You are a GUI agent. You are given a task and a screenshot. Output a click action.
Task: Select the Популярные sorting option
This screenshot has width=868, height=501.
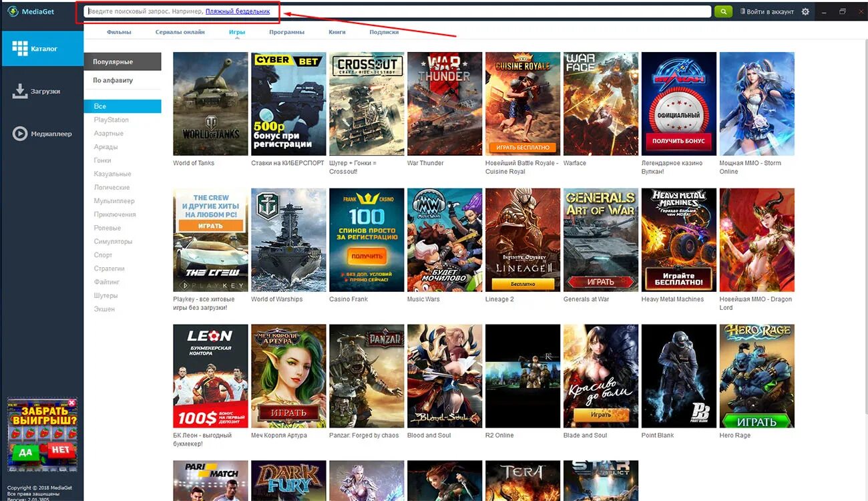[123, 61]
